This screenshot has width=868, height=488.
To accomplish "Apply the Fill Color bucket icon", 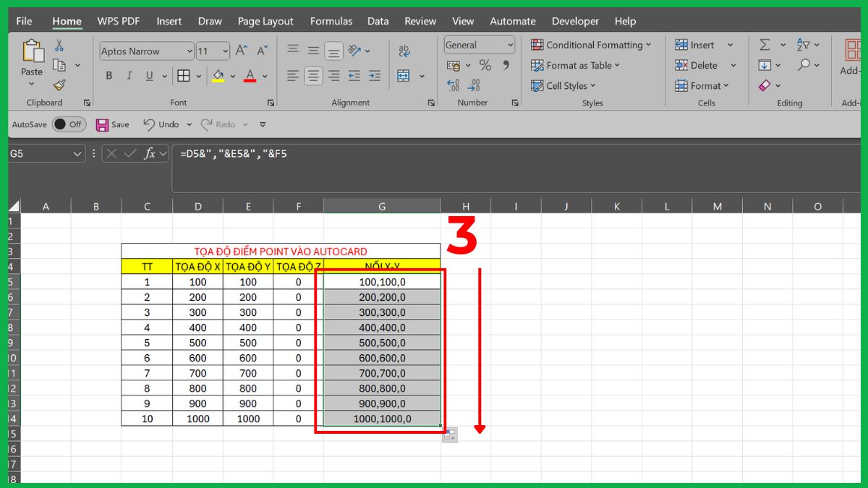I will [218, 75].
